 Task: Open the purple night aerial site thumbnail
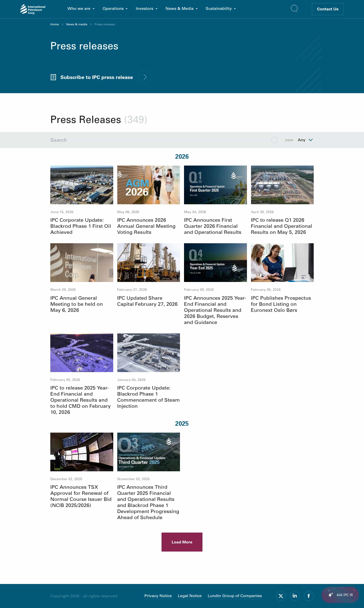(x=82, y=353)
